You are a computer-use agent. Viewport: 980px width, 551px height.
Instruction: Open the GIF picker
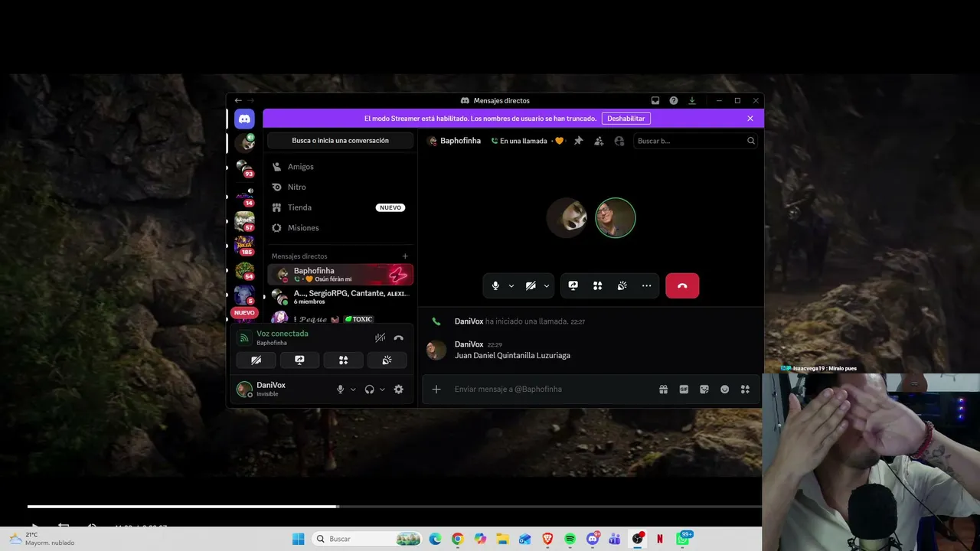click(684, 390)
